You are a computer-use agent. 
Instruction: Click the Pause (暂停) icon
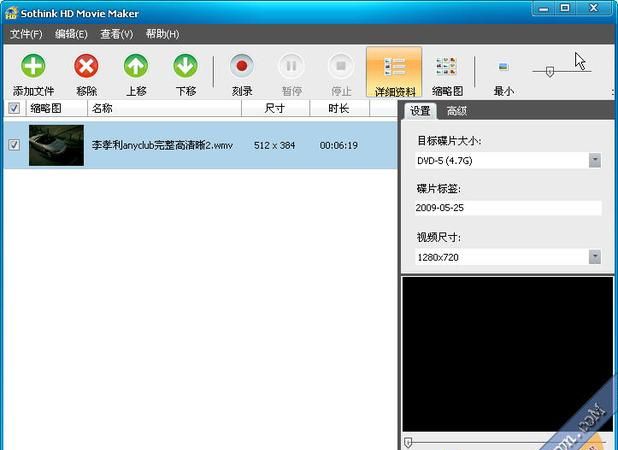291,66
